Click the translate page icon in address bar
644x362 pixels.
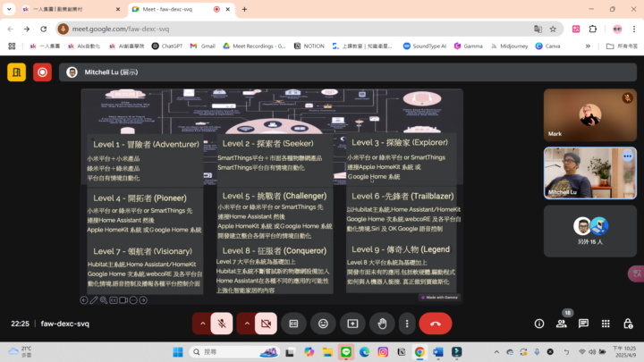coord(538,29)
